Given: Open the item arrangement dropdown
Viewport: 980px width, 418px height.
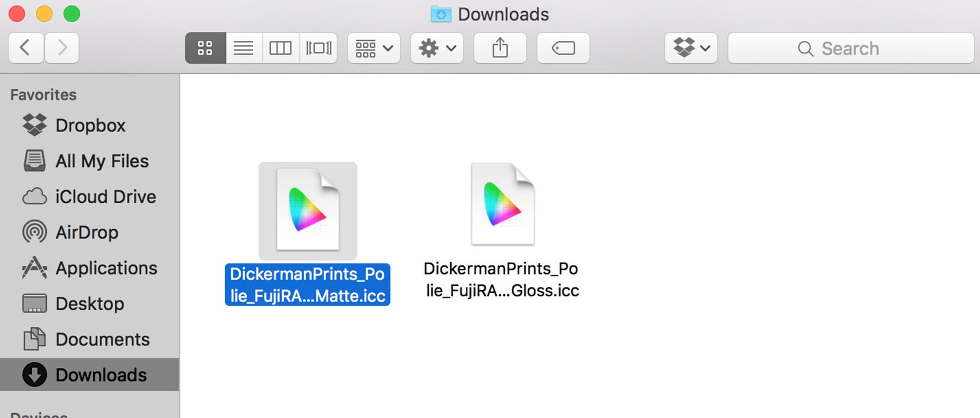Looking at the screenshot, I should [x=374, y=48].
